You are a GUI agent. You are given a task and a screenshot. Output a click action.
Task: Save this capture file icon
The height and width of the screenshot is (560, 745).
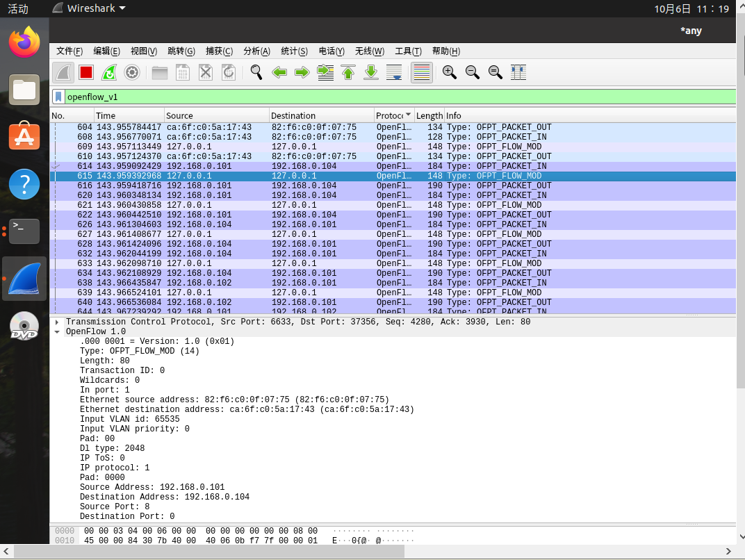183,73
